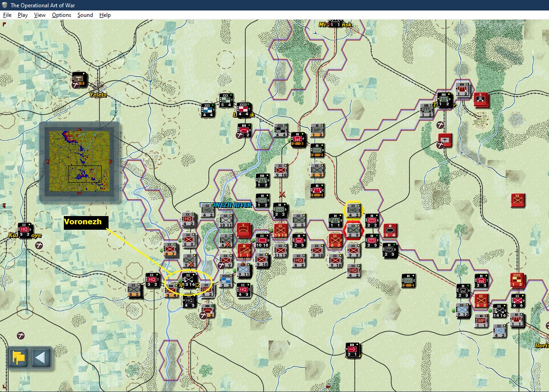
Task: Select the orange 6-7 division
Action: [171, 249]
